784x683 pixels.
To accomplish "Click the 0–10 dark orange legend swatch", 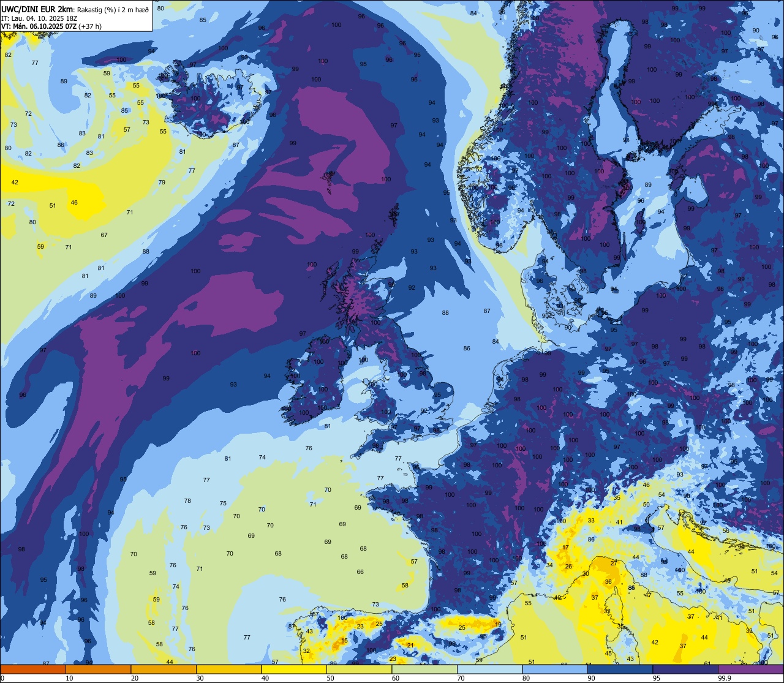I will (33, 669).
